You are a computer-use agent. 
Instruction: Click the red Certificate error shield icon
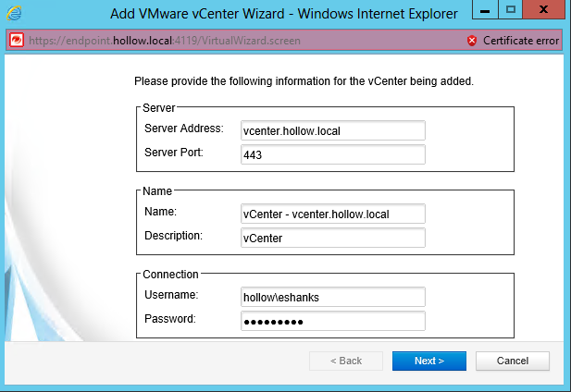coord(472,41)
